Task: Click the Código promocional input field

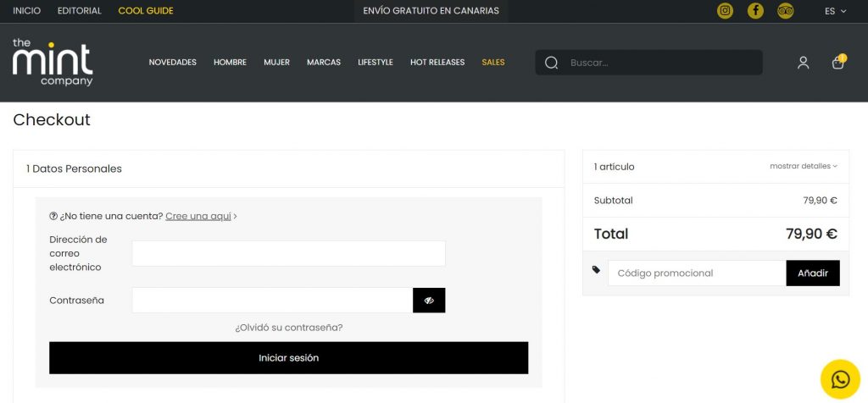Action: 697,273
